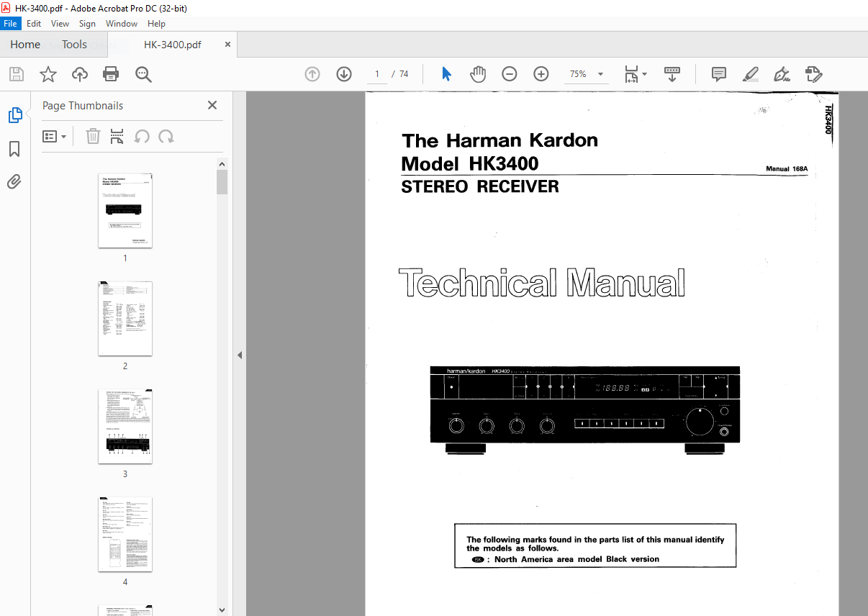Upload file to cloud icon

80,74
